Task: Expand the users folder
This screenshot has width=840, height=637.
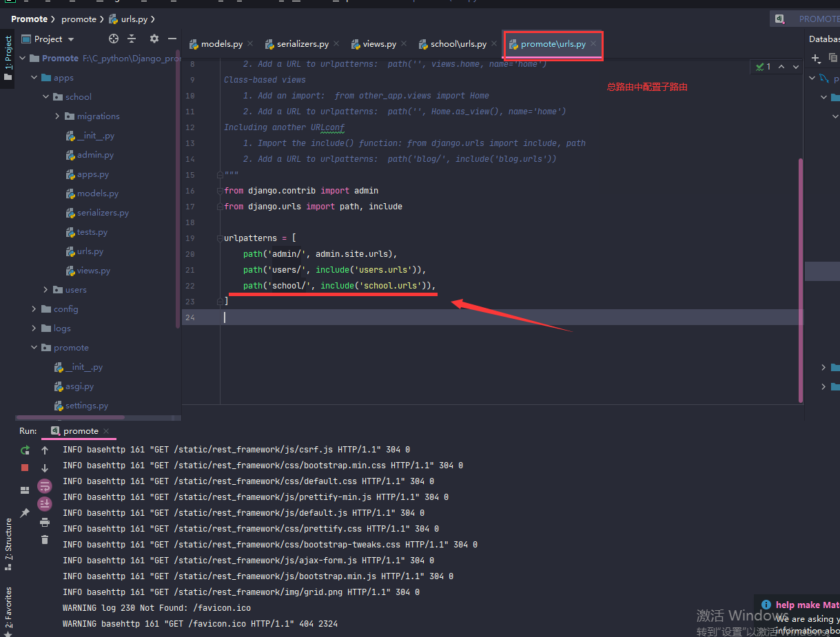Action: (x=46, y=290)
